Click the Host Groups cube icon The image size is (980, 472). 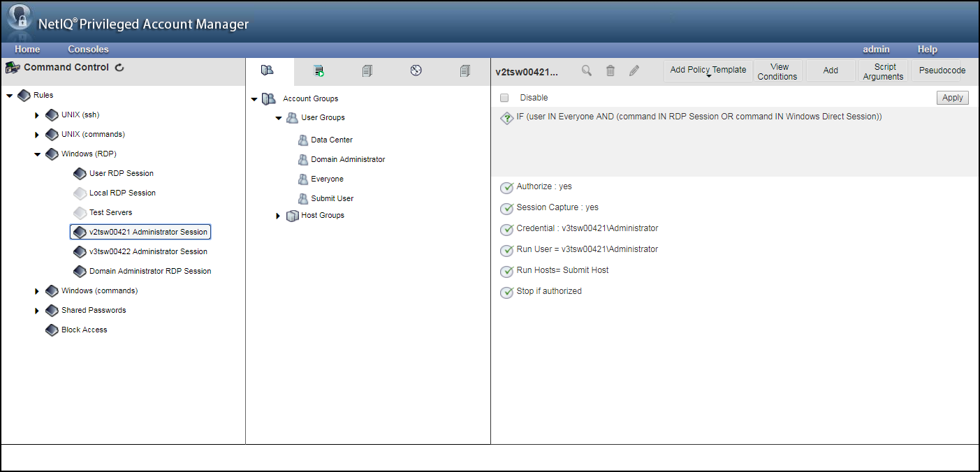tap(292, 216)
